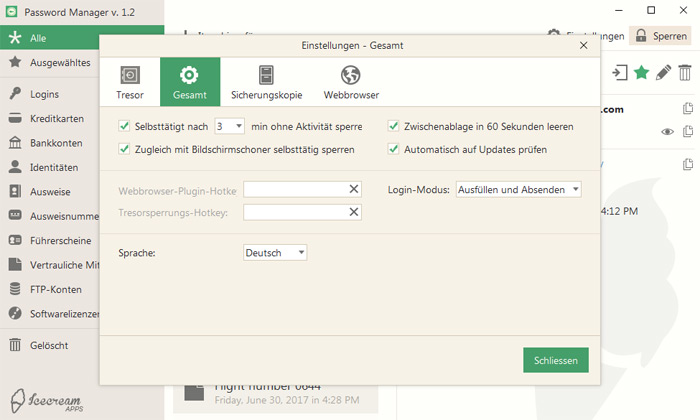Open the Webbrowser settings tab
Screen dimensions: 700x420
(x=351, y=82)
